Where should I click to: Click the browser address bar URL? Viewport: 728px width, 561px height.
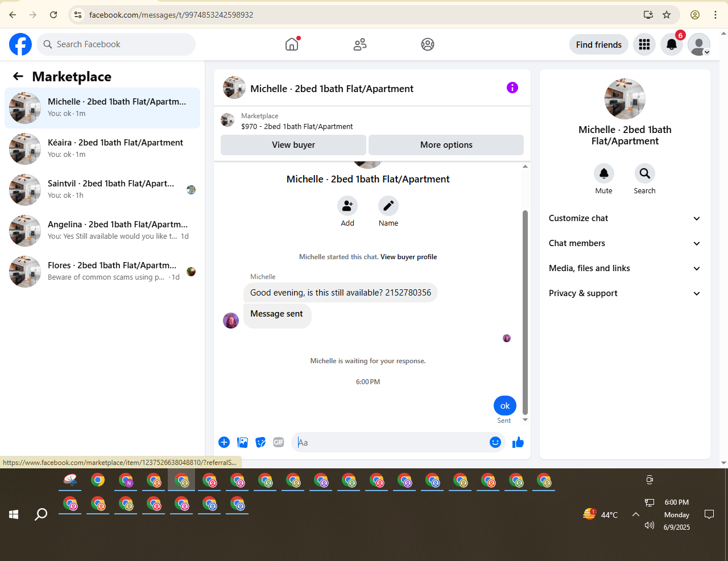pyautogui.click(x=171, y=15)
